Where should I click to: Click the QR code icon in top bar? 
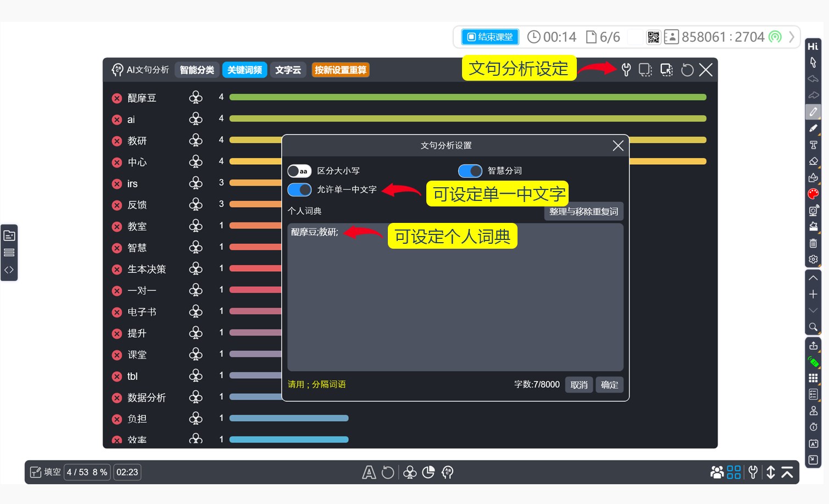click(x=653, y=37)
